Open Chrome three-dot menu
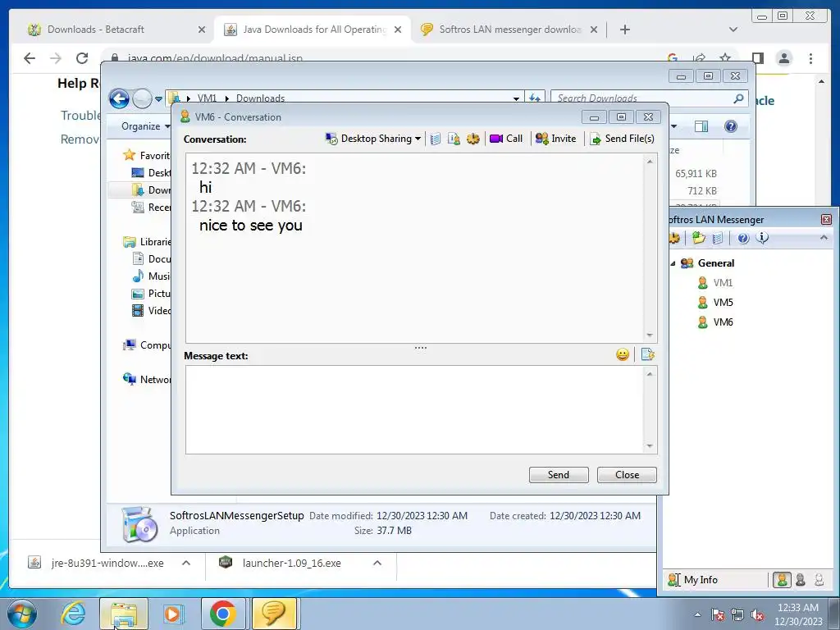 pos(810,58)
